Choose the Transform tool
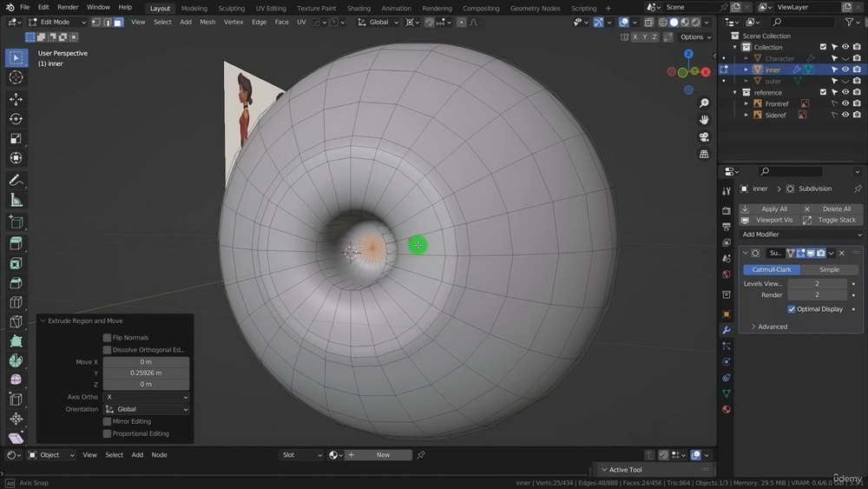 [16, 158]
